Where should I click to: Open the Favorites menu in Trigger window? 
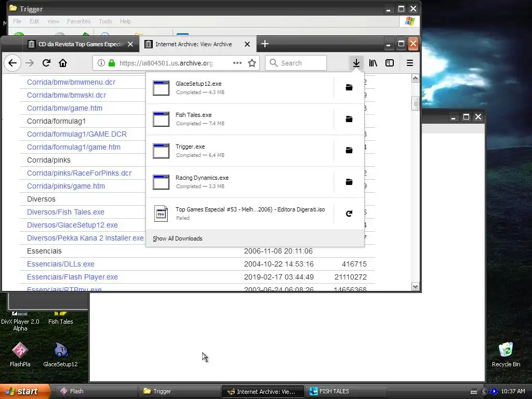click(79, 21)
